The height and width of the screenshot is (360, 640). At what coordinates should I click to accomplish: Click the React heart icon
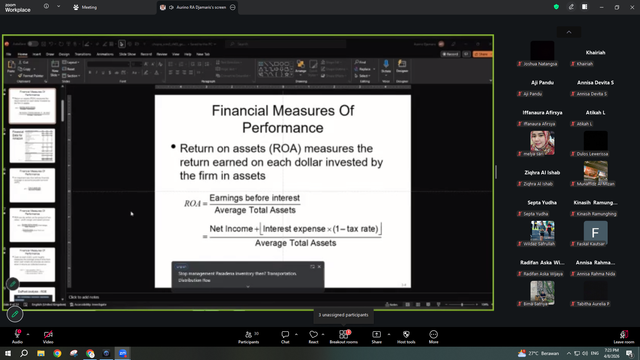tap(313, 334)
